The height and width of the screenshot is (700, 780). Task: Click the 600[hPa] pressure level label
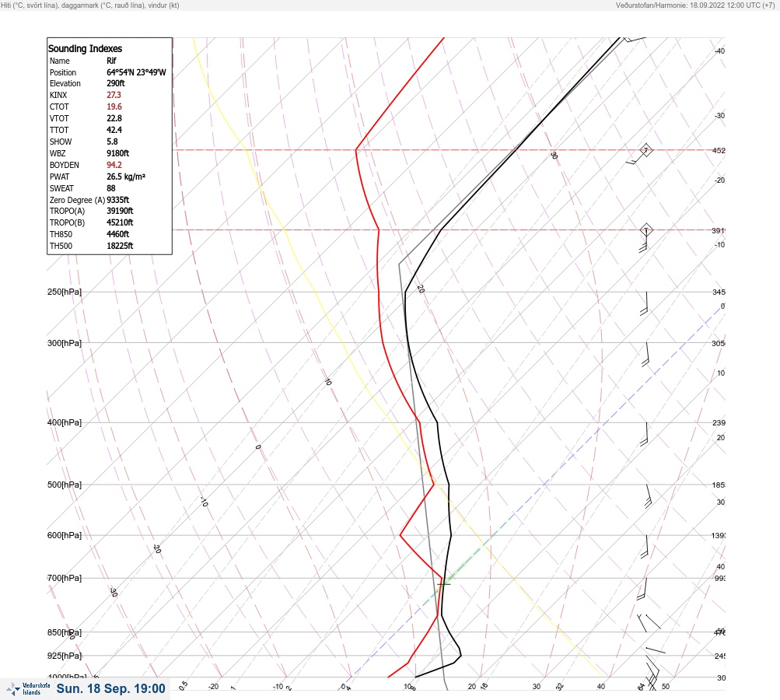tap(65, 536)
